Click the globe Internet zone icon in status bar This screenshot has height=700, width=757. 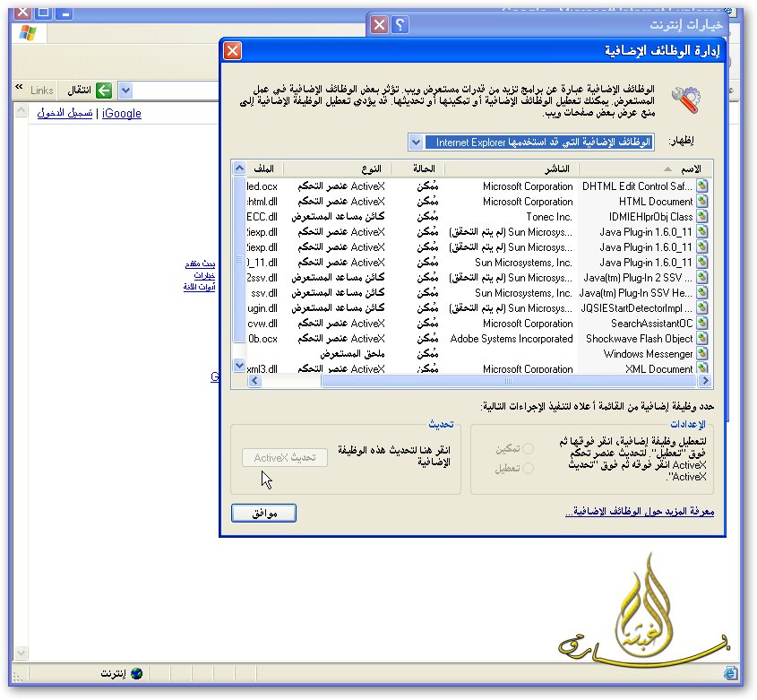click(137, 673)
